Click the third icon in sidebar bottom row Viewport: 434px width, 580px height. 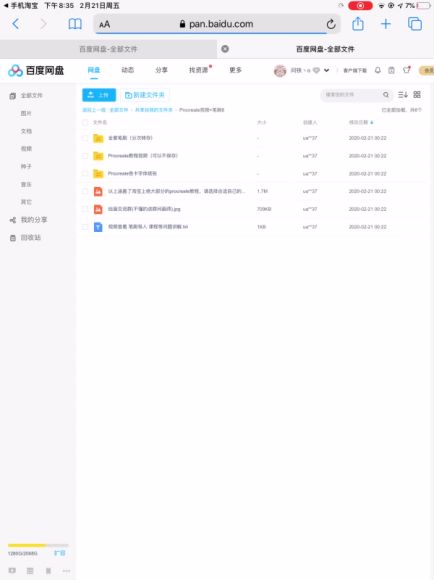click(48, 571)
